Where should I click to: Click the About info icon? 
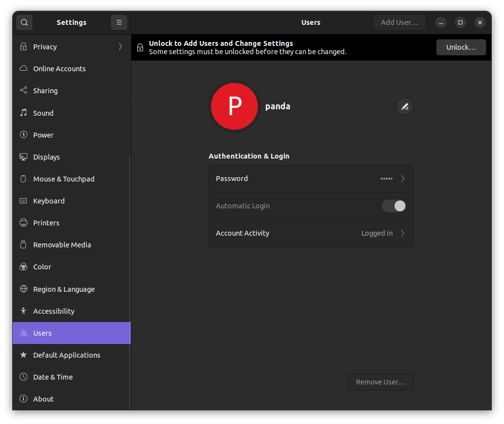pyautogui.click(x=23, y=399)
